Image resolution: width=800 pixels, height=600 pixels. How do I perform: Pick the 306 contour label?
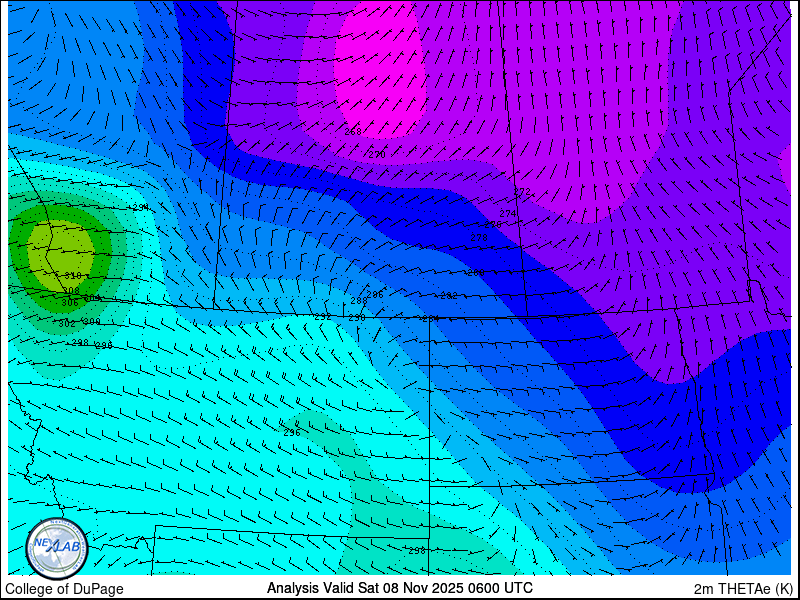coord(69,303)
